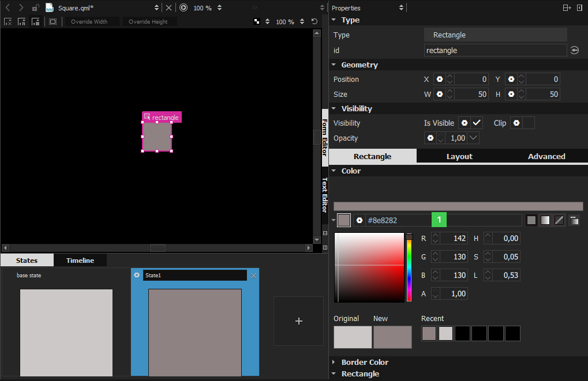The height and width of the screenshot is (381, 588).
Task: Click the split panel icon in Properties header
Action: (x=567, y=8)
